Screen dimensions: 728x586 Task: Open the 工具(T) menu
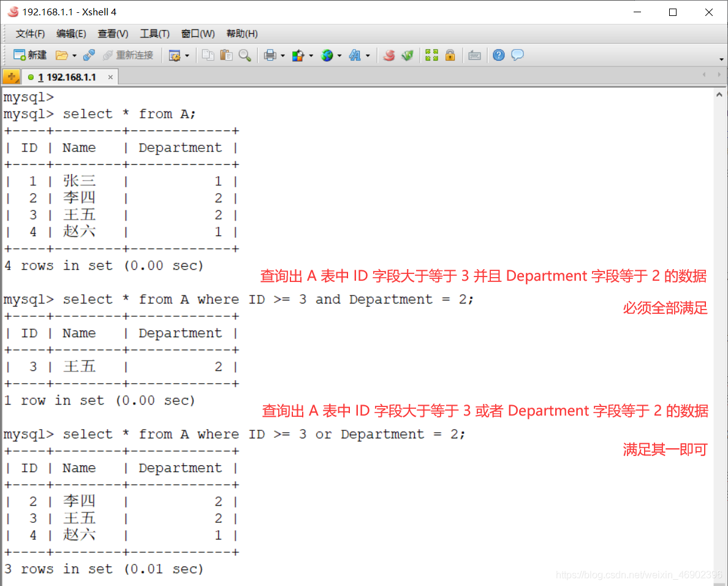tap(154, 34)
